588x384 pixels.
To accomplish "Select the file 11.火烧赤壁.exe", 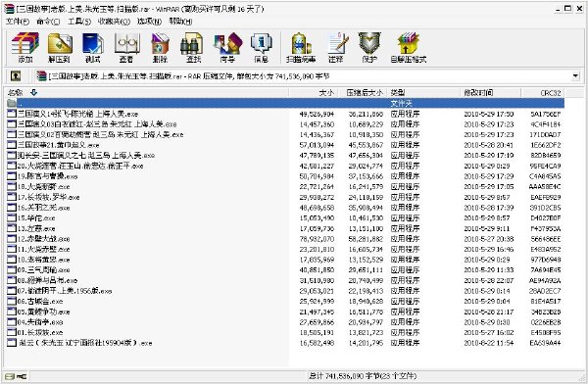I will click(43, 249).
